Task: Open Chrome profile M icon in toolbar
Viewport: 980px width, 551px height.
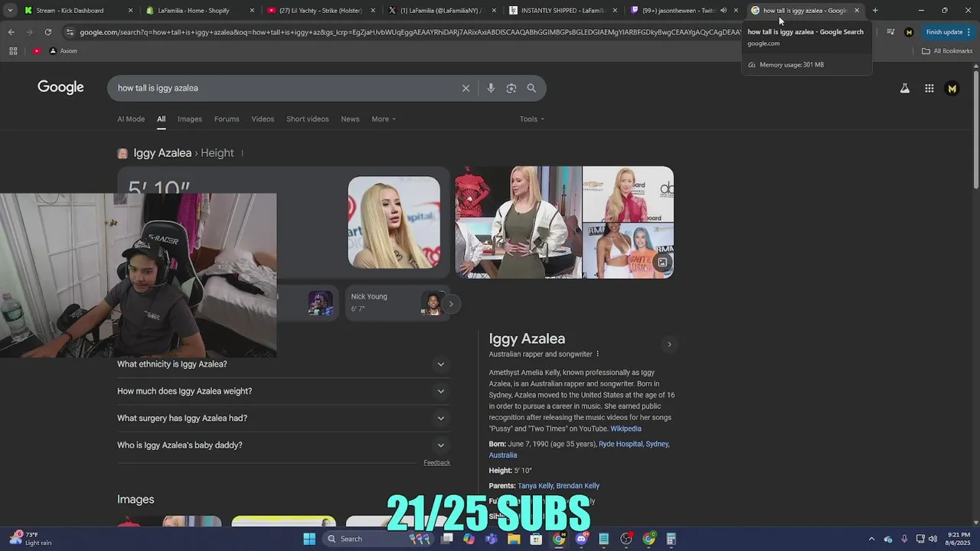Action: 909,32
